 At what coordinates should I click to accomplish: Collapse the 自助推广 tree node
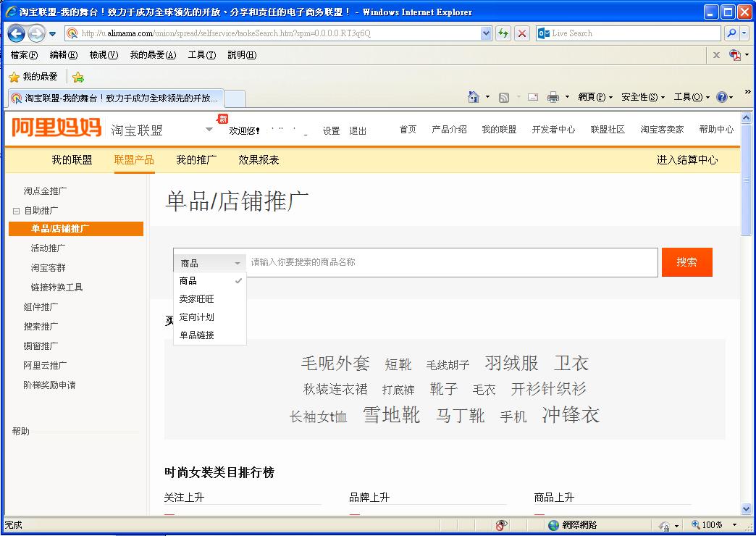(x=16, y=211)
